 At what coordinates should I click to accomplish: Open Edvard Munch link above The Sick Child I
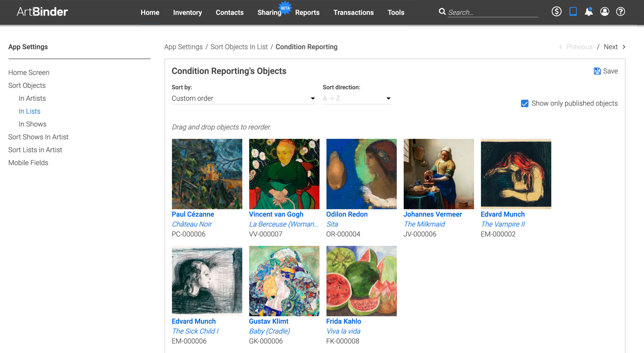pyautogui.click(x=193, y=321)
